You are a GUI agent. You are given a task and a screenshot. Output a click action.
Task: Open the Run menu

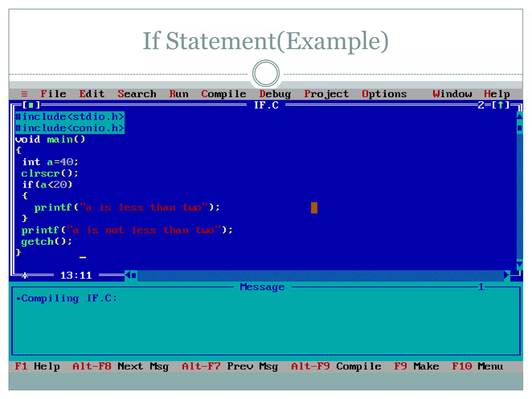[x=179, y=94]
